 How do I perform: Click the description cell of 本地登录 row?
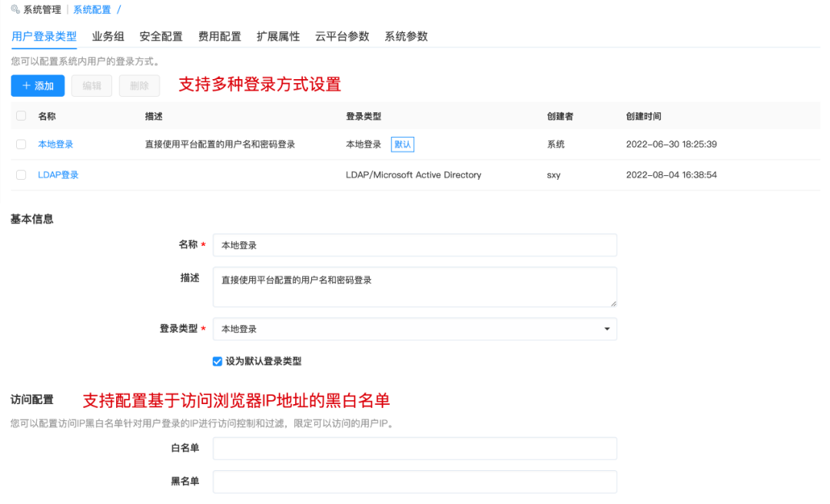click(220, 144)
